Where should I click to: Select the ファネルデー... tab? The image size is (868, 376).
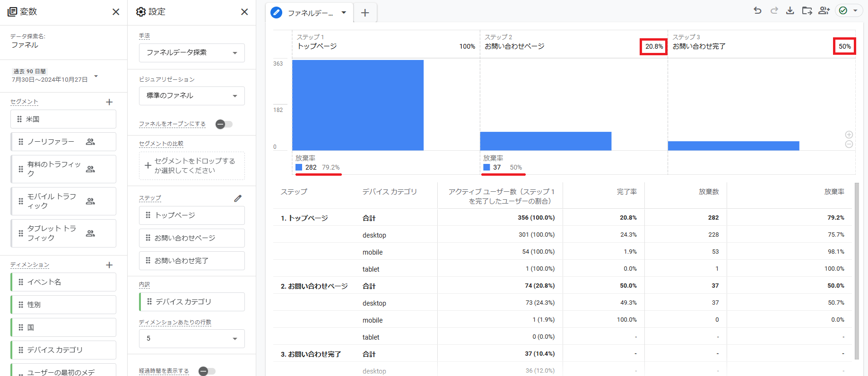point(310,13)
